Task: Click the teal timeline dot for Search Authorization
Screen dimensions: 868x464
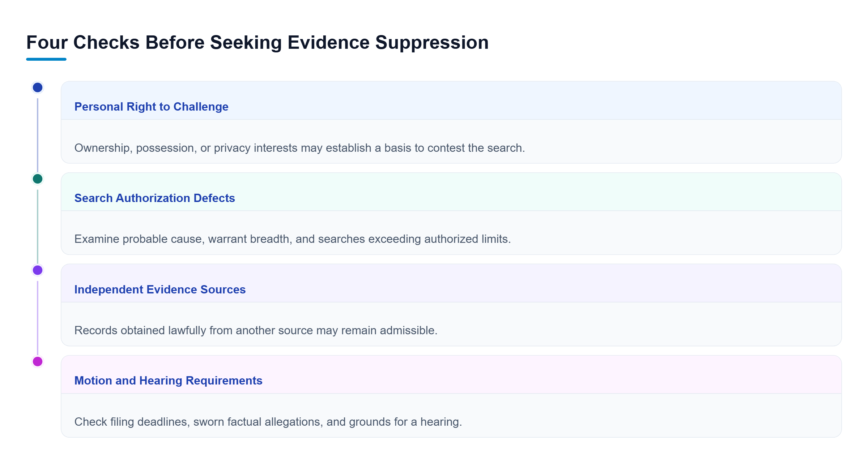Action: pyautogui.click(x=38, y=179)
